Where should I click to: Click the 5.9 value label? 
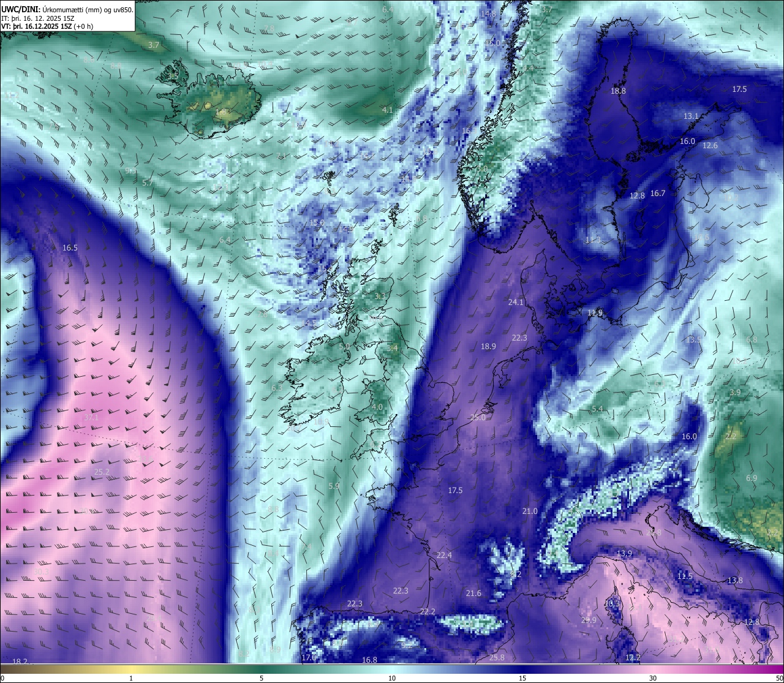click(334, 486)
